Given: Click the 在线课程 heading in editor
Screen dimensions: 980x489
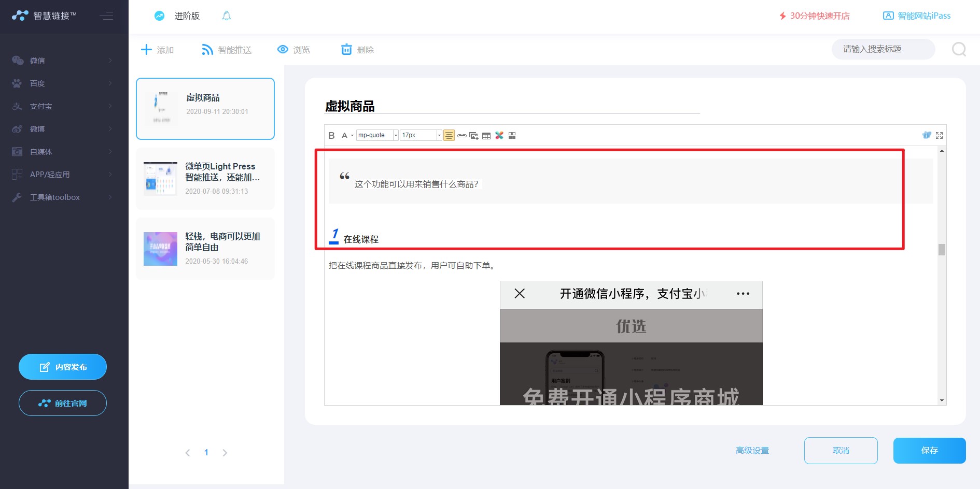Looking at the screenshot, I should pyautogui.click(x=361, y=239).
